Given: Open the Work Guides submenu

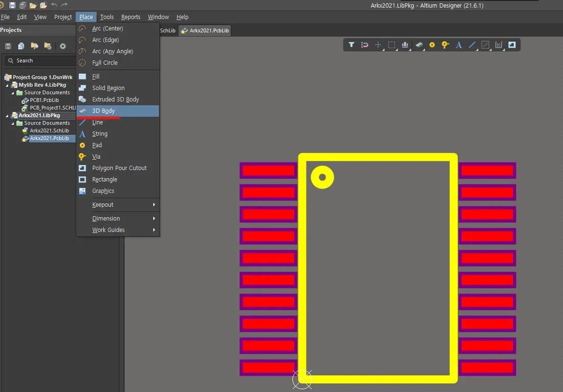Looking at the screenshot, I should (x=108, y=230).
